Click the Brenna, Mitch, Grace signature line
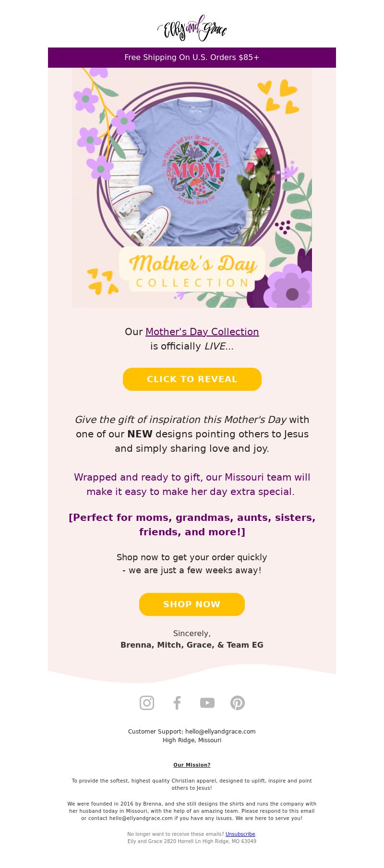The width and height of the screenshot is (384, 868). coord(192,645)
